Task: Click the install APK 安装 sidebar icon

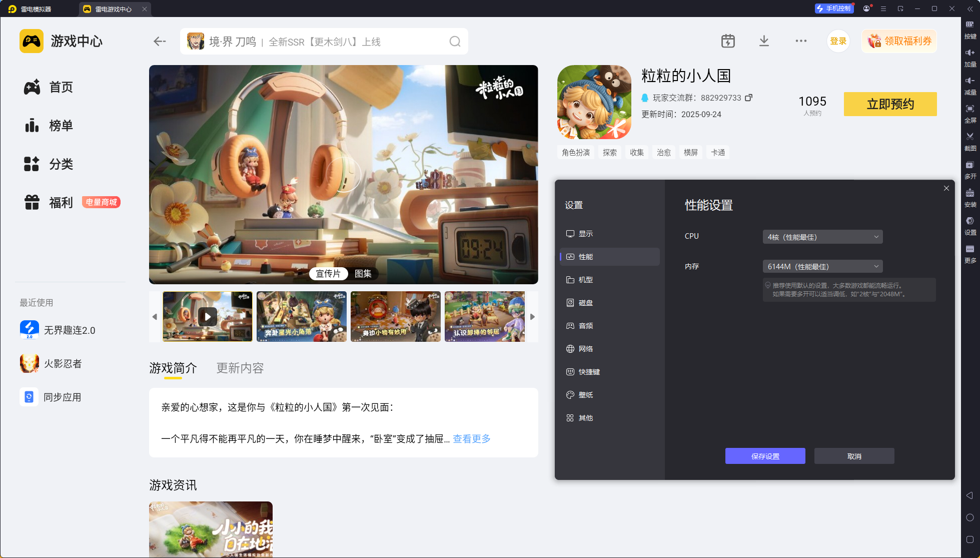Action: click(x=969, y=193)
